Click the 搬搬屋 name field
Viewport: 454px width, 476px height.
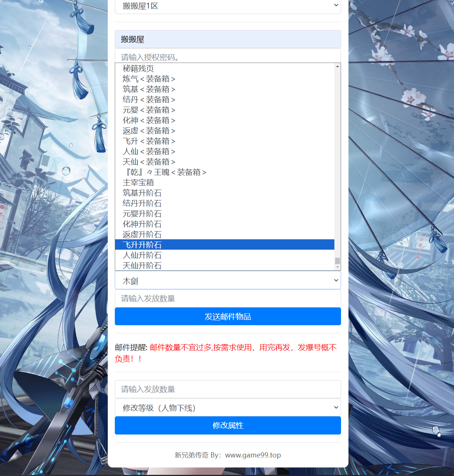227,39
